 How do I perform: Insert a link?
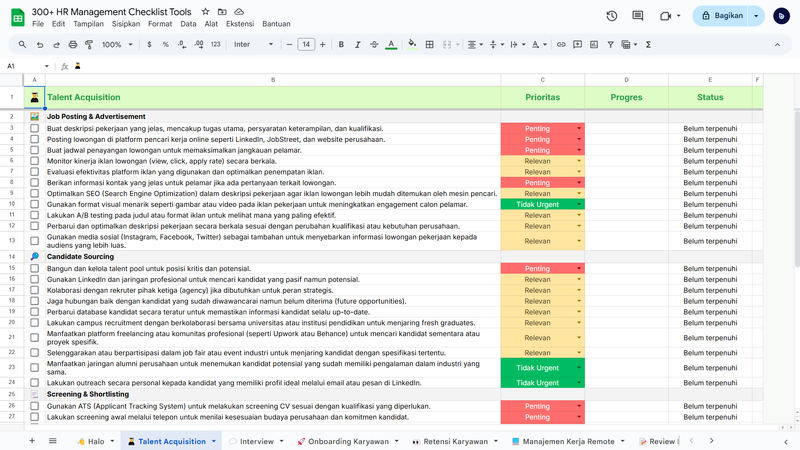coord(561,45)
